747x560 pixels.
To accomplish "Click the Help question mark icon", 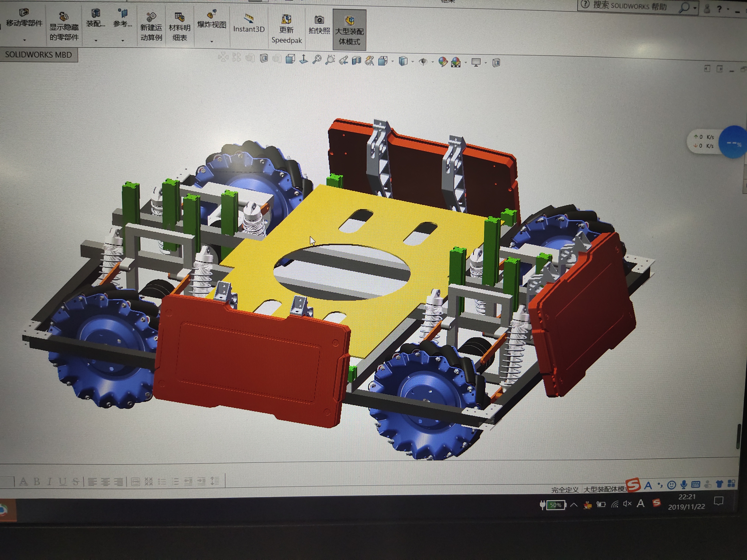I will pos(719,9).
